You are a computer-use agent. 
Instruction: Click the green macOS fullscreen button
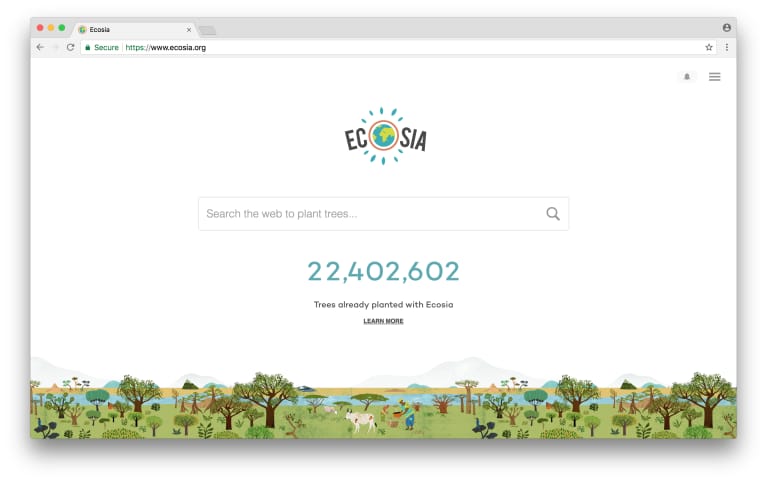coord(62,28)
